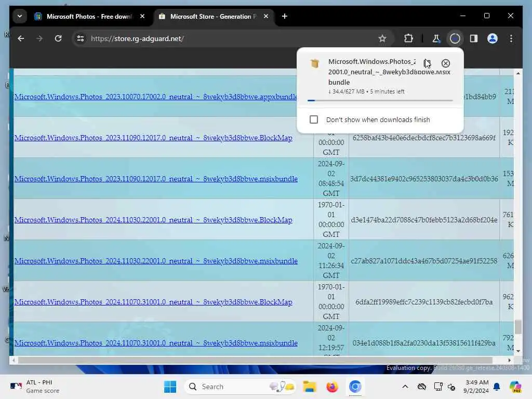
Task: View site information icon in address bar
Action: 81,38
